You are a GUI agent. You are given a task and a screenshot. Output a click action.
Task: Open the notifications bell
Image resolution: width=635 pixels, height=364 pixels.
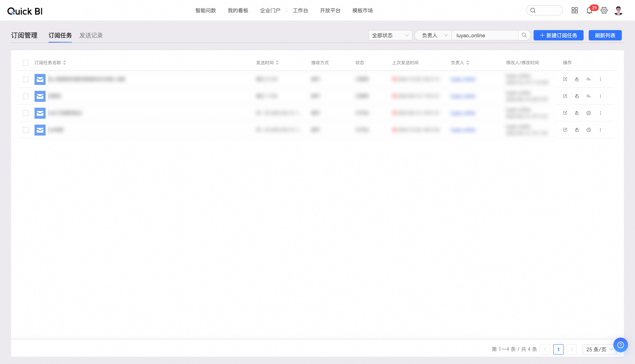tap(589, 10)
